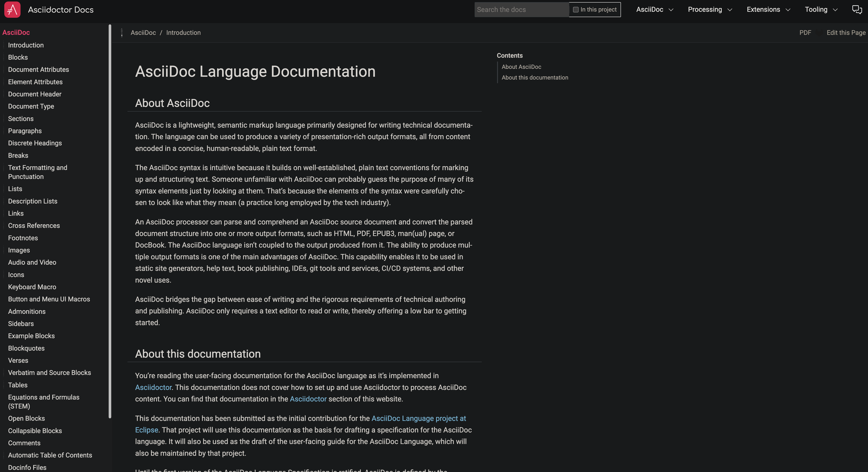
Task: Open Collapsible Blocks page
Action: (x=35, y=431)
